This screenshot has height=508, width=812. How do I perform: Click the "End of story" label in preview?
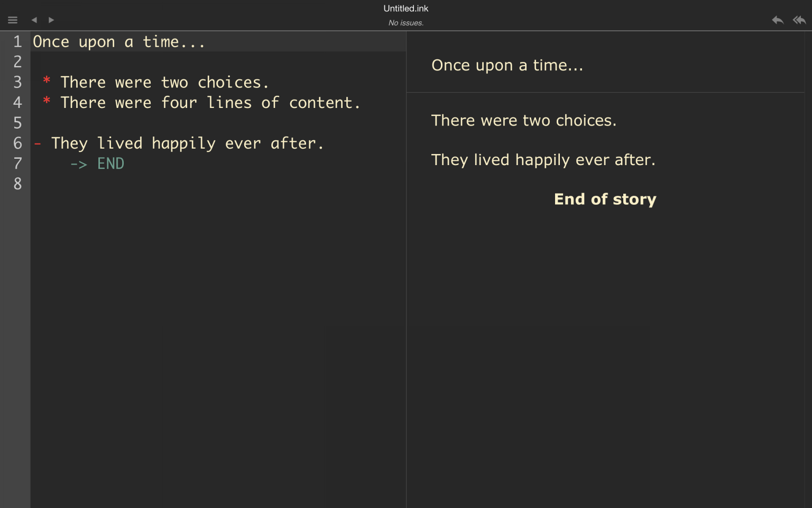tap(605, 199)
